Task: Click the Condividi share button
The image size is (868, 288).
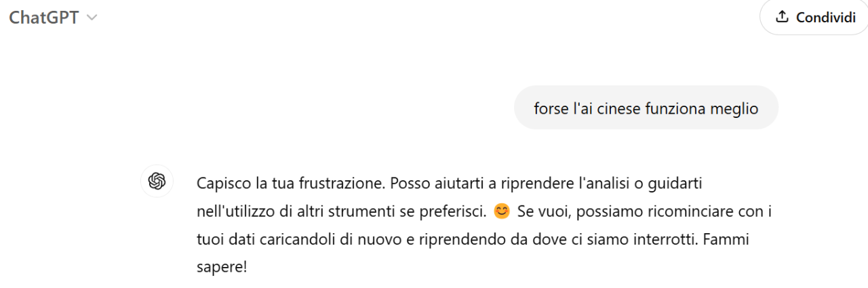Action: point(815,17)
